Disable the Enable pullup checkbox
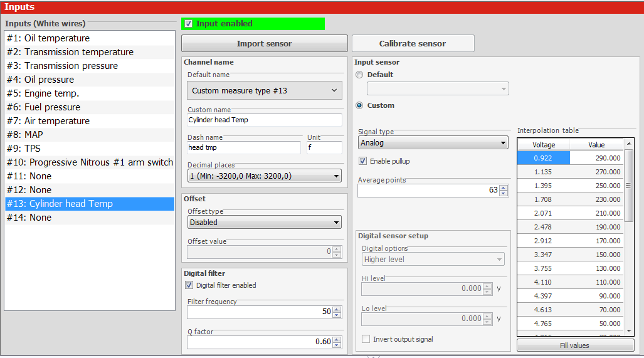Viewport: 644px width, 358px height. coord(362,161)
